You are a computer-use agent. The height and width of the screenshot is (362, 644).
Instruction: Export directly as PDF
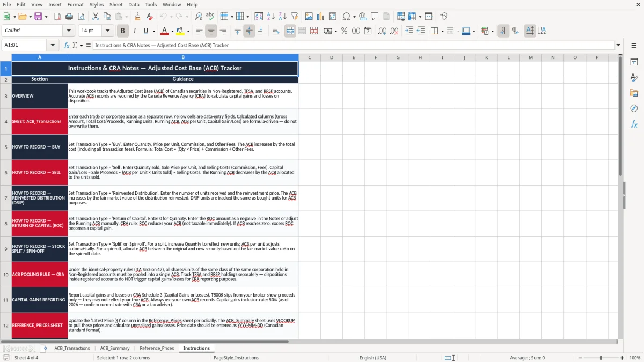click(x=58, y=17)
